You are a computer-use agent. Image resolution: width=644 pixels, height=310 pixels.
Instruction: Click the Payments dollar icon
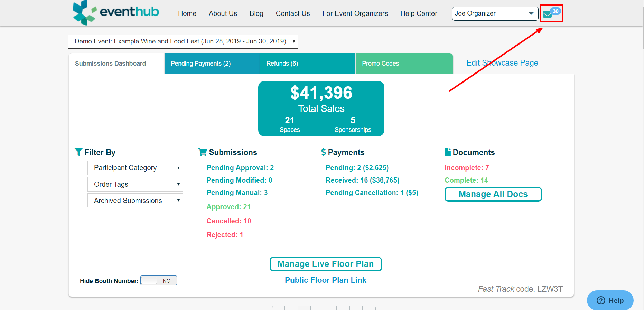[x=324, y=152]
